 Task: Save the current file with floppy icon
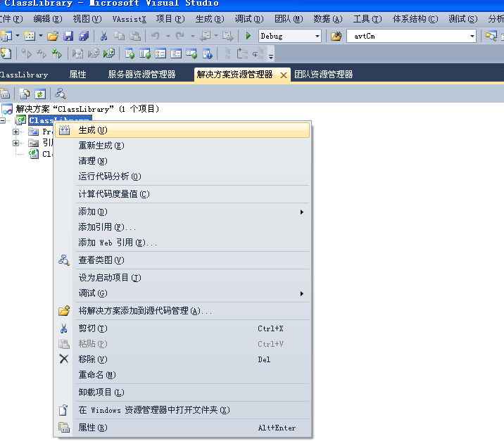[68, 36]
